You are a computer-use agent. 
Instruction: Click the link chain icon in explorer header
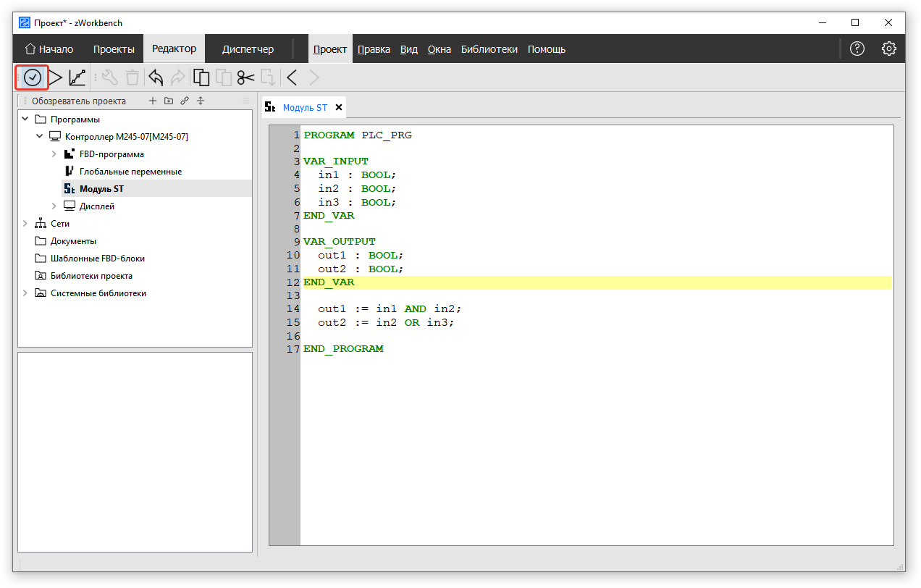tap(185, 101)
